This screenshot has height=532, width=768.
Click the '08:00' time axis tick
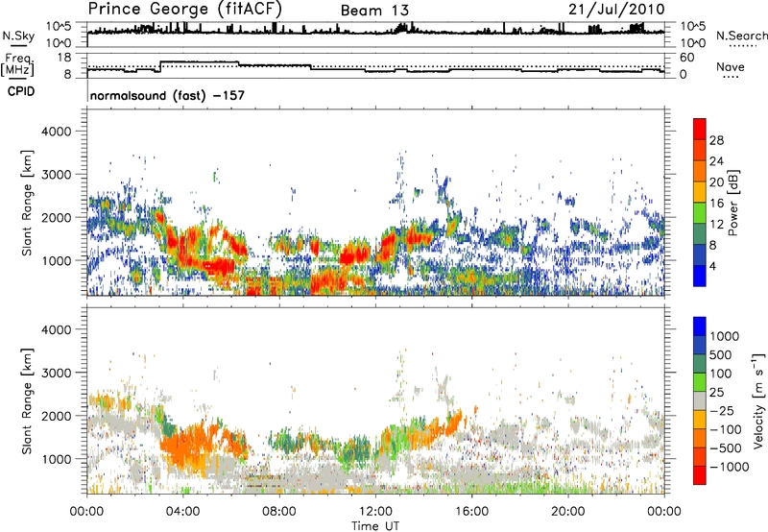click(x=279, y=512)
